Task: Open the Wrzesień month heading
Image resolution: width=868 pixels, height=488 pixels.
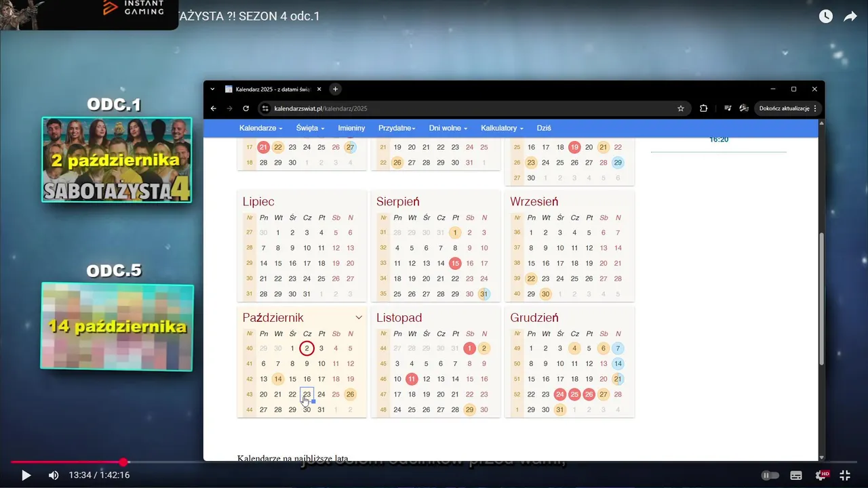Action: [534, 202]
